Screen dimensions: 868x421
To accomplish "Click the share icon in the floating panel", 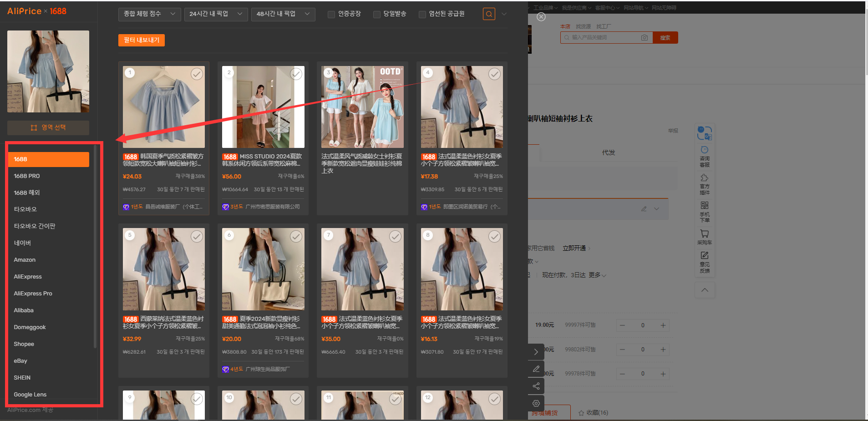I will [x=536, y=386].
